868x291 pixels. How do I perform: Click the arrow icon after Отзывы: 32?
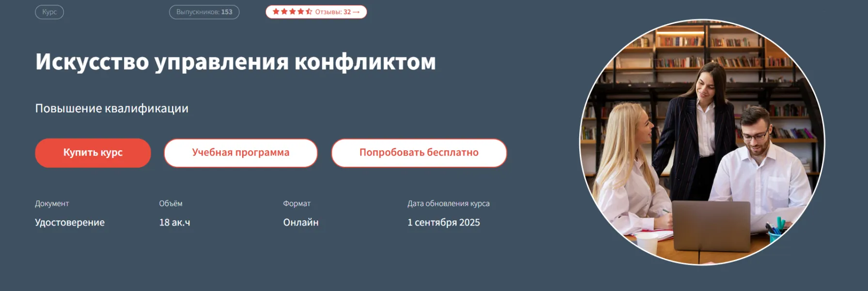356,12
